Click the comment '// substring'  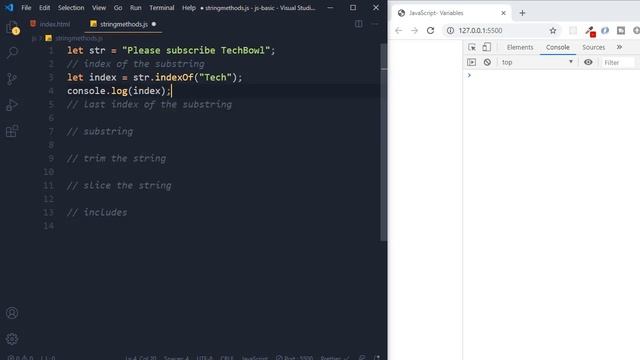100,131
